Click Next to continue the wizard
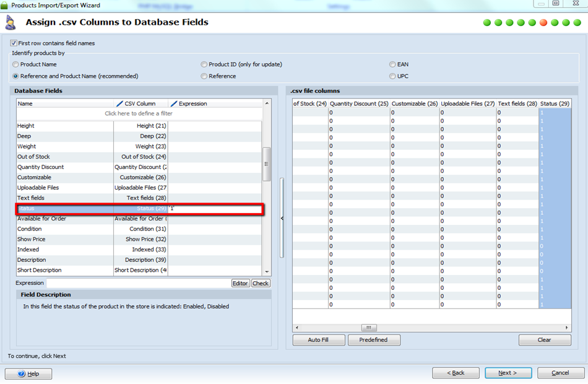This screenshot has height=384, width=588. click(x=508, y=373)
